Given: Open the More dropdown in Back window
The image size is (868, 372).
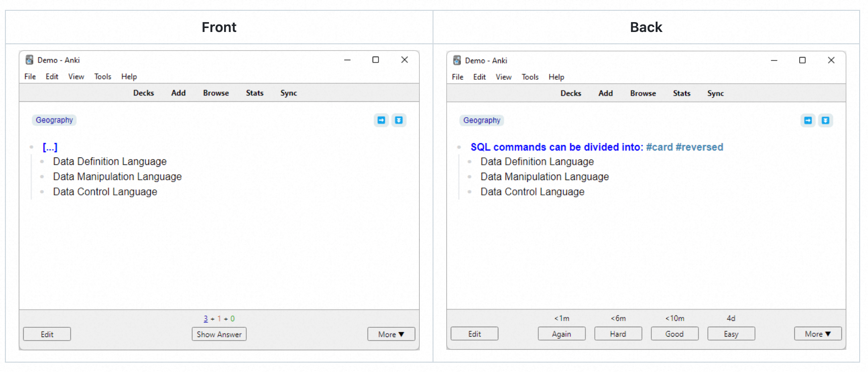Looking at the screenshot, I should point(818,334).
